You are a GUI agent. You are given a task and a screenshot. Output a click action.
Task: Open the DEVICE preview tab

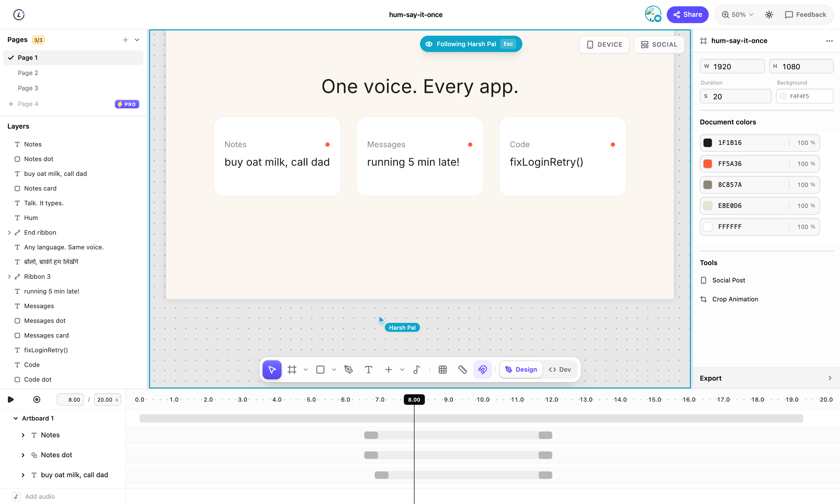coord(604,44)
